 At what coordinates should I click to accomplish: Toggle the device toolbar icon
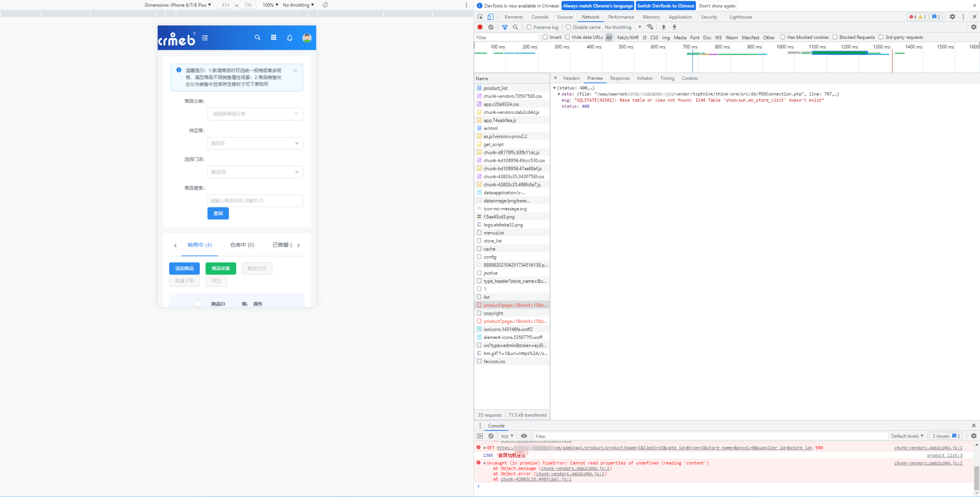pyautogui.click(x=490, y=17)
